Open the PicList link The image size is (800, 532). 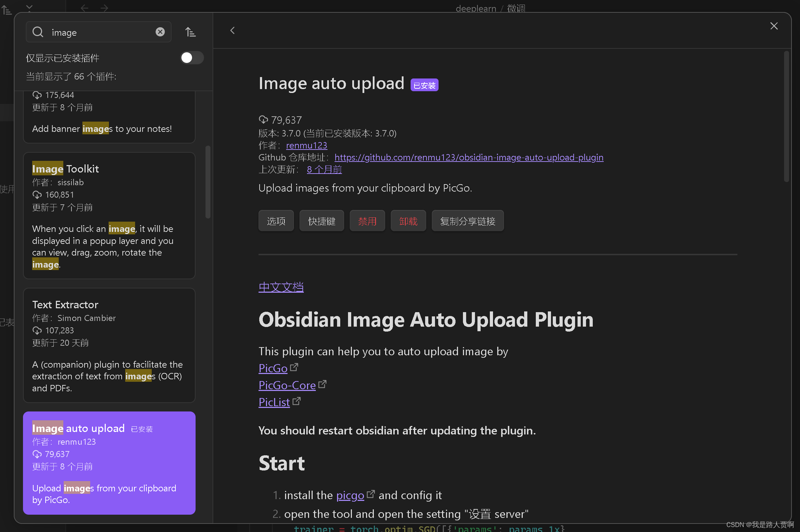[274, 402]
